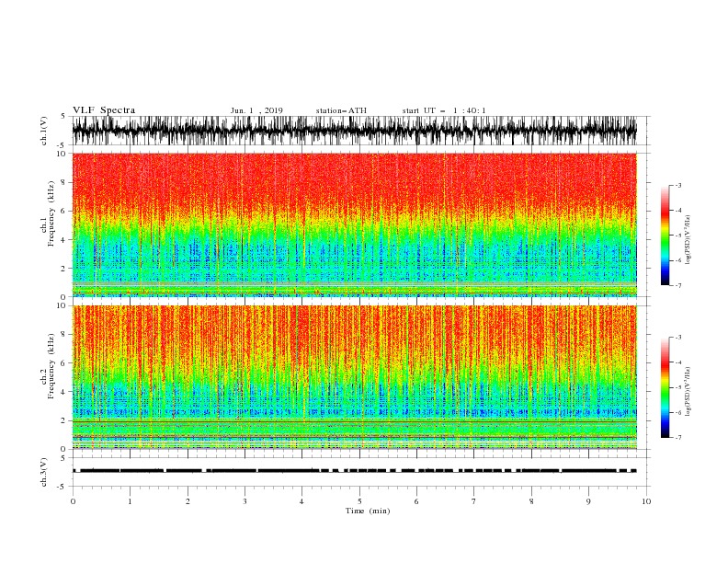Click the "Time (min)" axis label
728x563 pixels.
click(368, 511)
